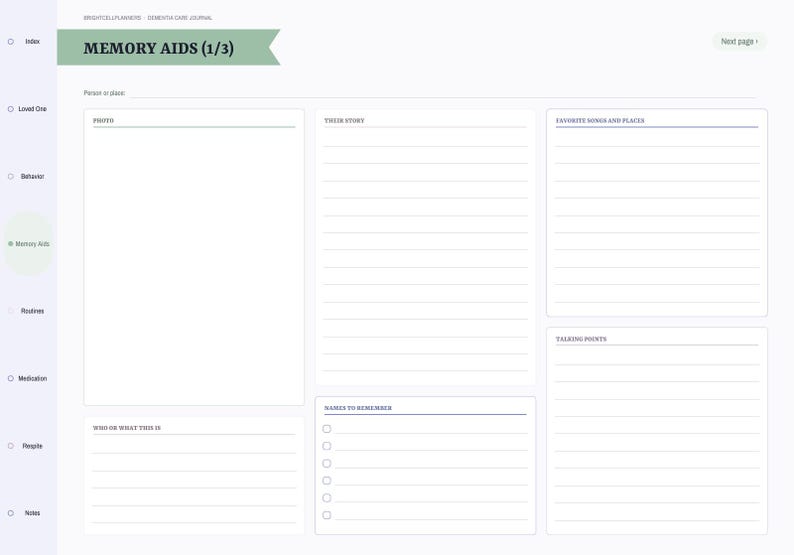Click the BRIGHTCELLPLANNERS breadcrumb text
This screenshot has height=555, width=794.
tap(112, 18)
